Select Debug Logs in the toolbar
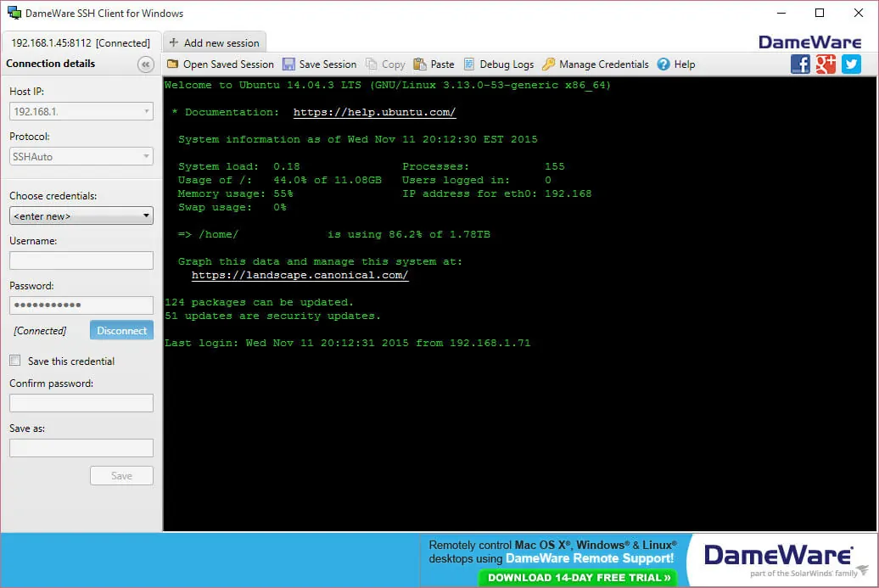Viewport: 879px width, 588px height. point(498,64)
